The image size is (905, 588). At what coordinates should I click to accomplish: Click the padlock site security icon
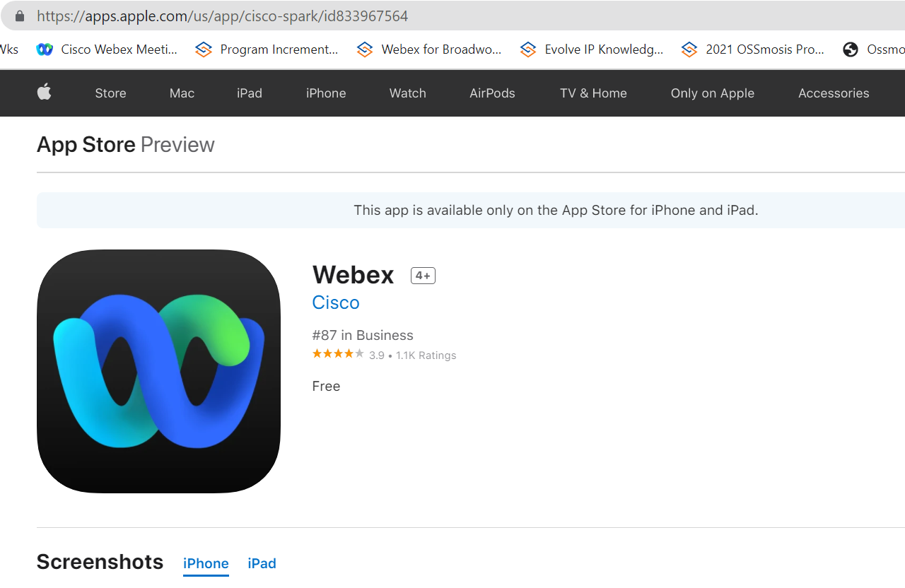click(x=19, y=16)
